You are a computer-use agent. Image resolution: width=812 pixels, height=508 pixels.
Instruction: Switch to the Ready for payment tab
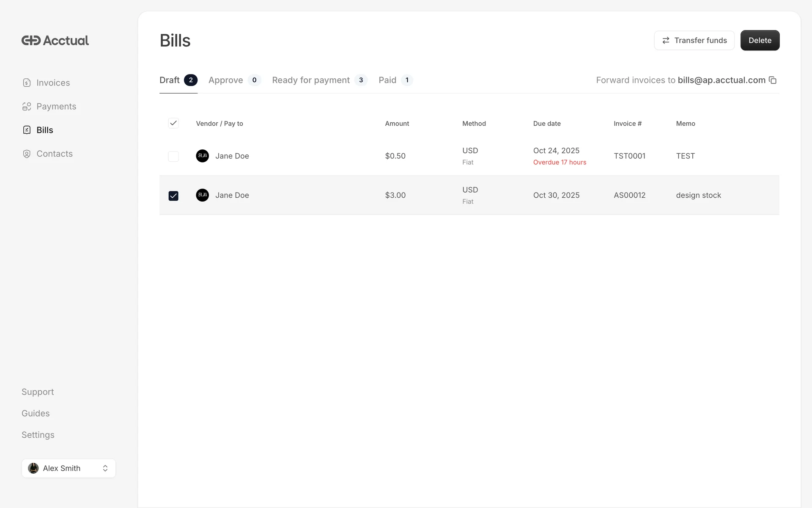(311, 80)
